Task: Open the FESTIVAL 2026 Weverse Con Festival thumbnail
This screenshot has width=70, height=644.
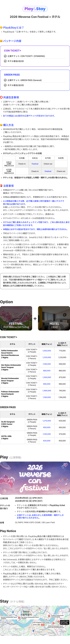Action: coord(16,319)
